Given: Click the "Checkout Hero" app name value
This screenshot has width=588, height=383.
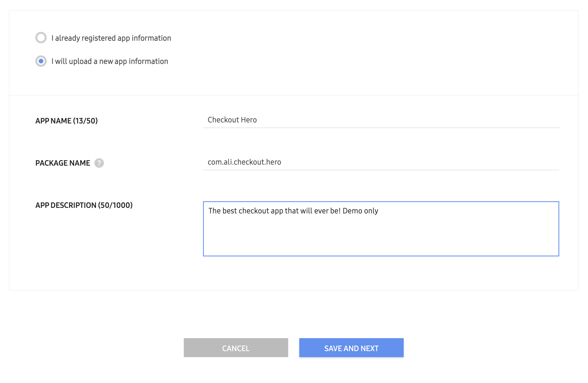Looking at the screenshot, I should coord(232,120).
